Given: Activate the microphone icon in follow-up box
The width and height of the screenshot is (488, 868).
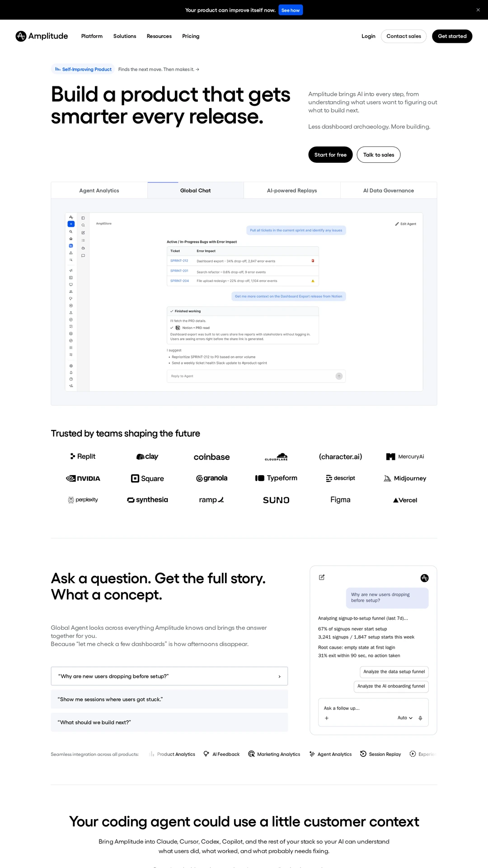Looking at the screenshot, I should tap(420, 718).
